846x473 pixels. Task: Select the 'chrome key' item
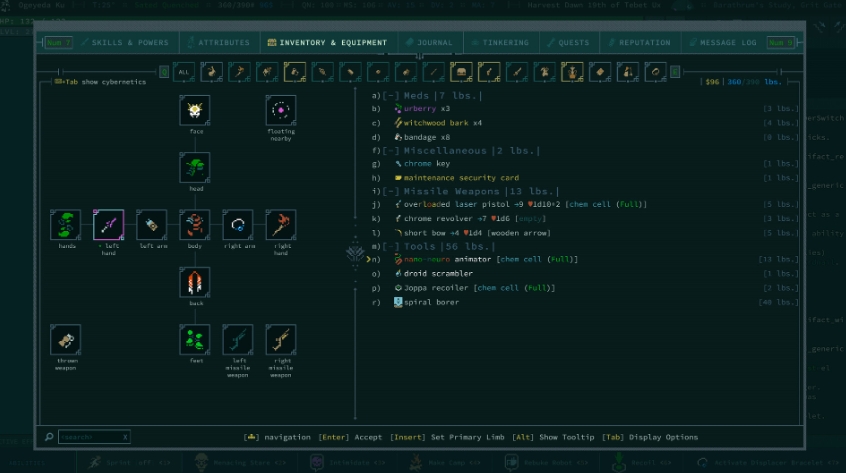pos(585,164)
